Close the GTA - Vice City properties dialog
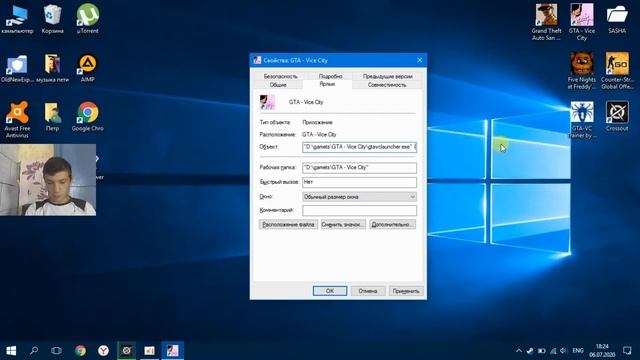This screenshot has height=360, width=640. click(x=420, y=60)
